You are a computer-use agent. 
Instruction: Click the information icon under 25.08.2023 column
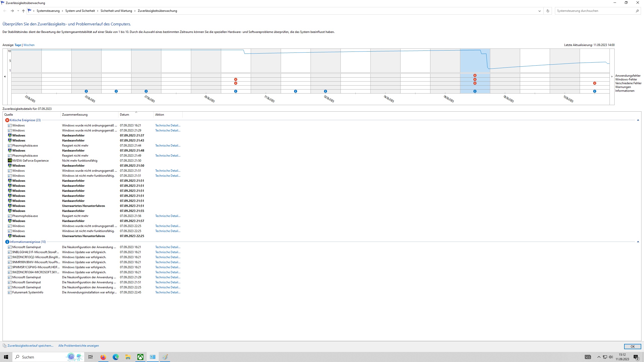coord(86,91)
